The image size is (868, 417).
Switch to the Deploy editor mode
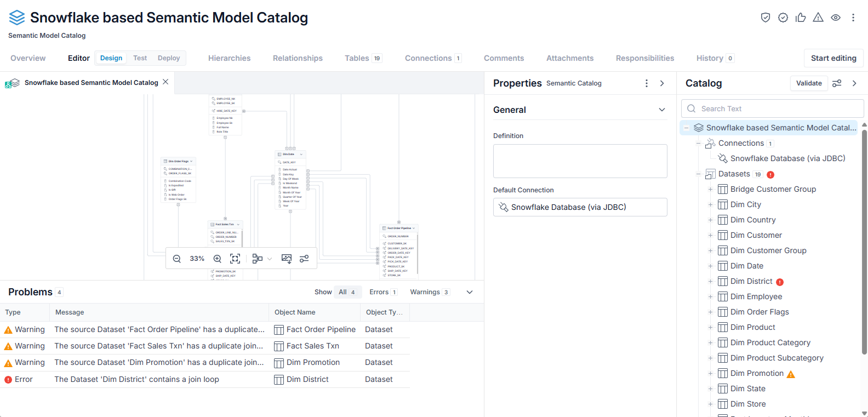pyautogui.click(x=169, y=58)
